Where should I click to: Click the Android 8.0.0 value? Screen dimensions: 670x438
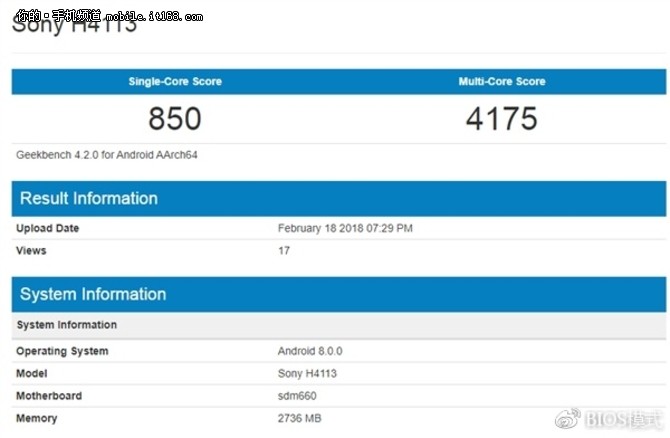tap(310, 351)
